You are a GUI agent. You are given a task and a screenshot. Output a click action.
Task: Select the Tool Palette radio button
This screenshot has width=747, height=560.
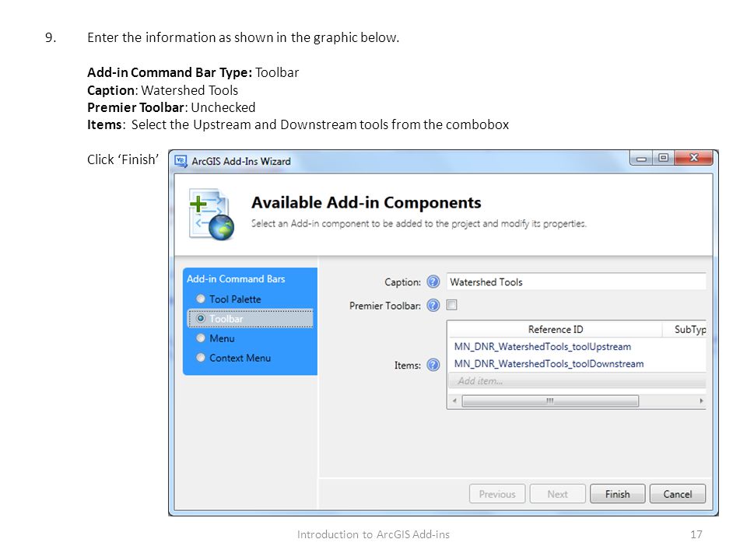(201, 299)
